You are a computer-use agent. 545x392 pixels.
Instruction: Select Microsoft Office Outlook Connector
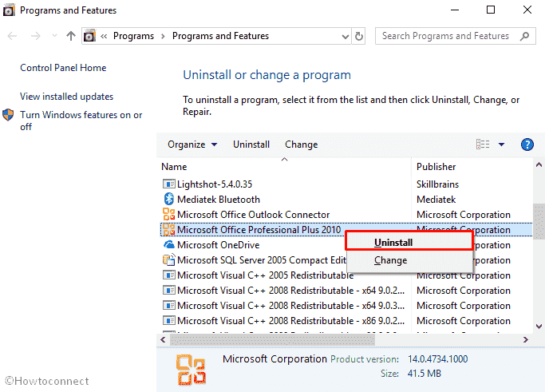click(253, 215)
